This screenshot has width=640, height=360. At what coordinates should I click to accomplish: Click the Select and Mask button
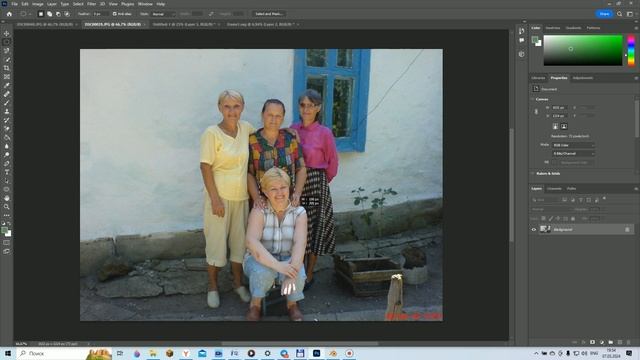tap(269, 14)
